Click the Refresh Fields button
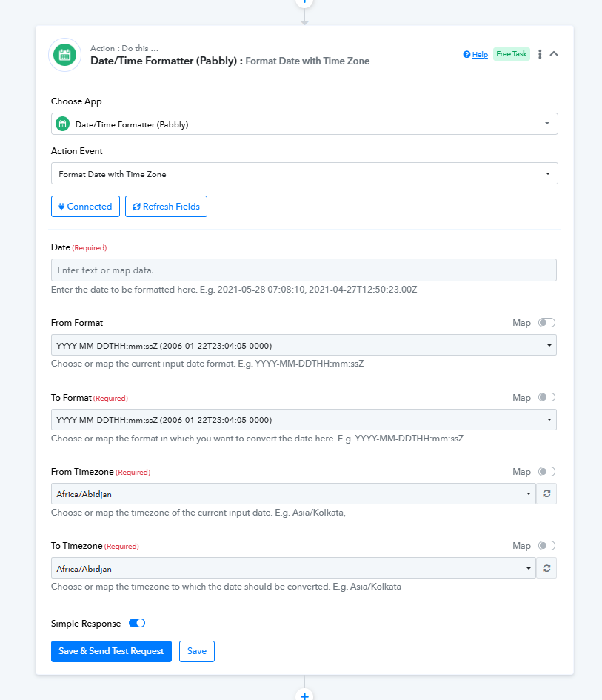Image resolution: width=602 pixels, height=700 pixels. tap(166, 206)
